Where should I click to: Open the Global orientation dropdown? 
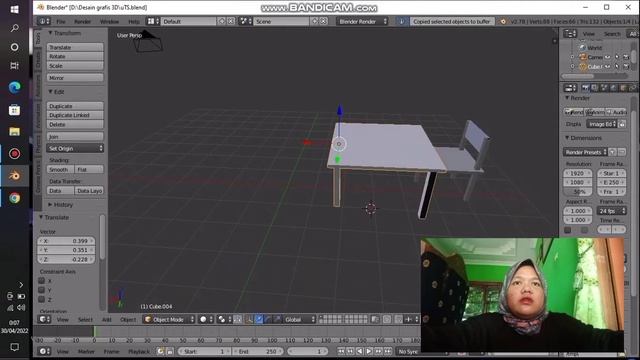[300, 319]
